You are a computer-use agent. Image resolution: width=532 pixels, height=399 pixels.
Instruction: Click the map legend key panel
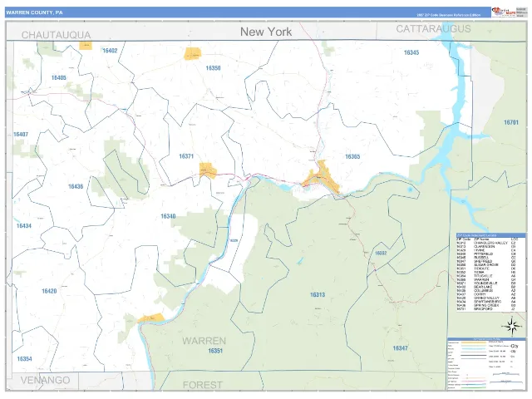point(486,364)
